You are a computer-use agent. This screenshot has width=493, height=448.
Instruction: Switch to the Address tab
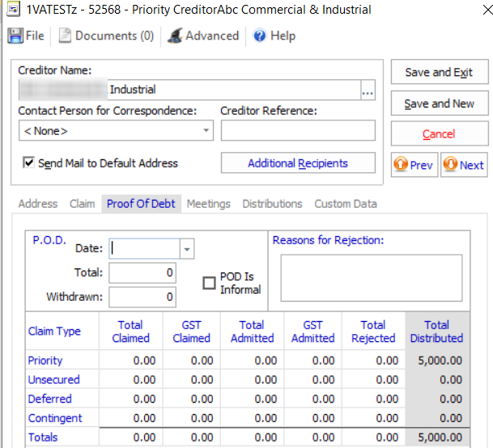click(37, 204)
